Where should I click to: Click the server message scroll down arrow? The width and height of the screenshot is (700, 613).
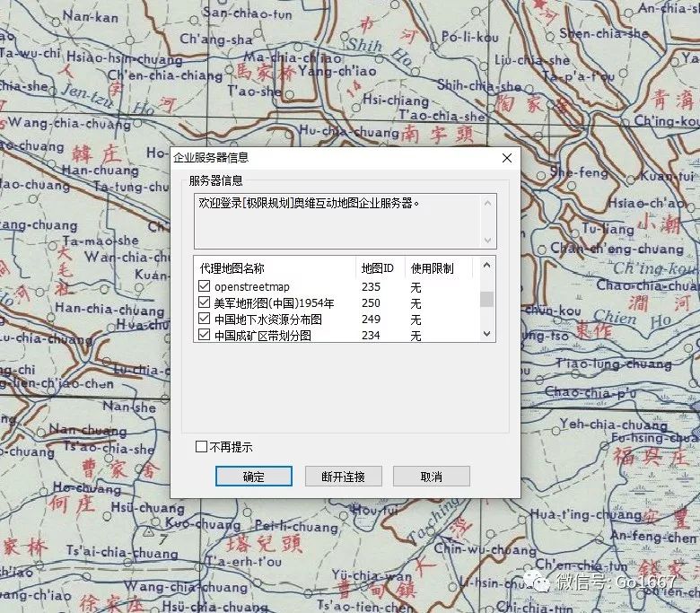[487, 241]
